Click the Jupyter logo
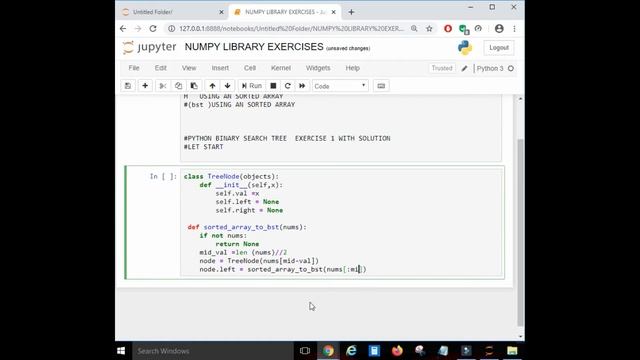This screenshot has height=360, width=640. coord(150,47)
